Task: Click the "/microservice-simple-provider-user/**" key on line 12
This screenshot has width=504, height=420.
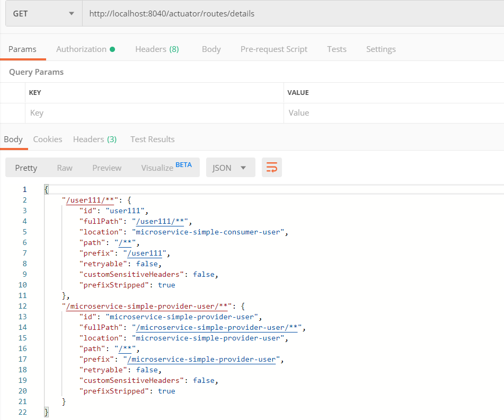Action: click(x=147, y=306)
